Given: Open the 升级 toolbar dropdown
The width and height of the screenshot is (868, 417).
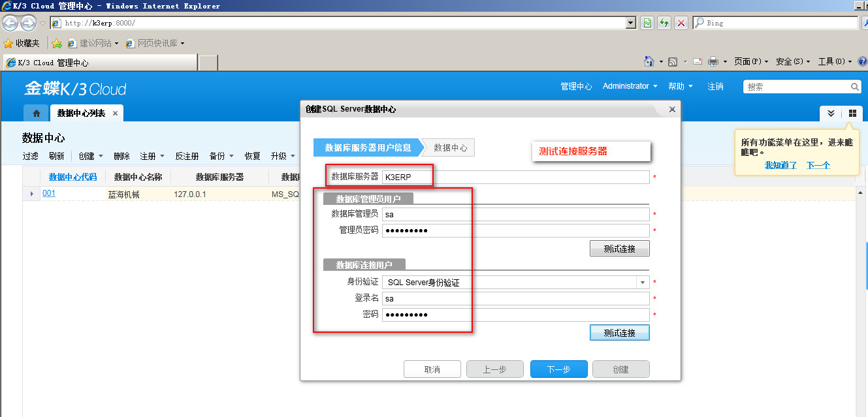Looking at the screenshot, I should click(x=283, y=156).
